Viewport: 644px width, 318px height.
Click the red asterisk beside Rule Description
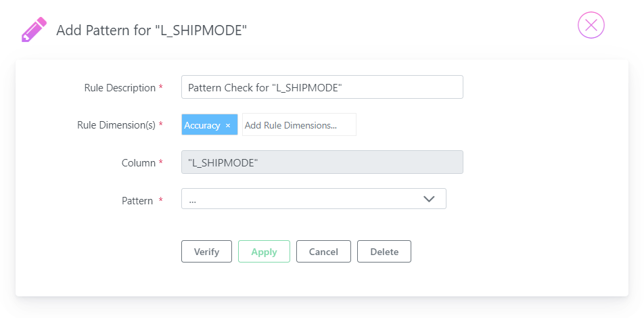[160, 87]
